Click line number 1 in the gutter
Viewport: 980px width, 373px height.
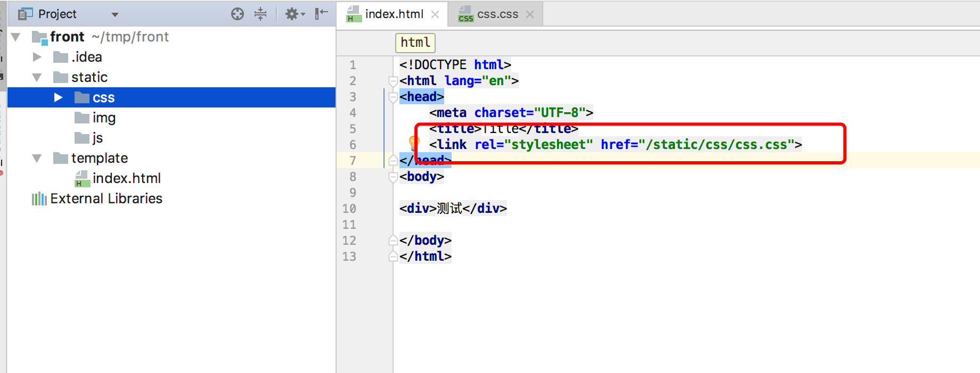click(x=353, y=65)
